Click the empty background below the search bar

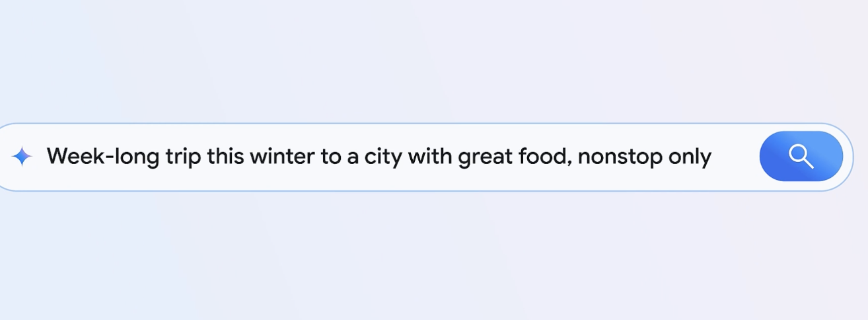429,258
